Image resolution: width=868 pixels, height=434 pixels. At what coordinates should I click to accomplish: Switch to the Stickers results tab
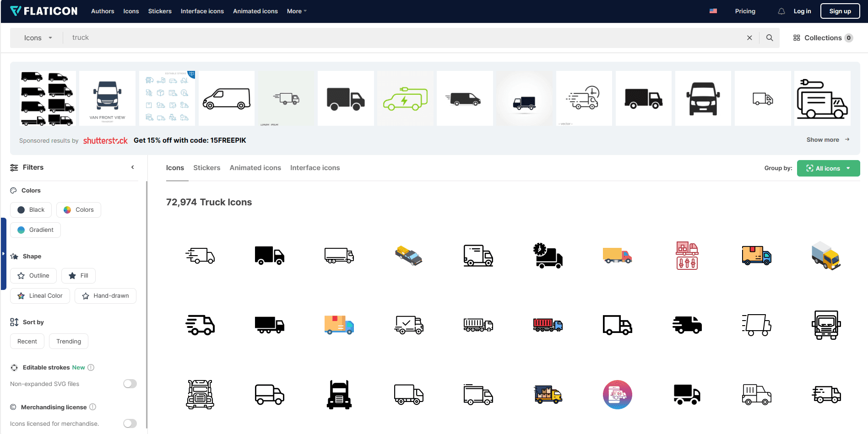click(206, 167)
